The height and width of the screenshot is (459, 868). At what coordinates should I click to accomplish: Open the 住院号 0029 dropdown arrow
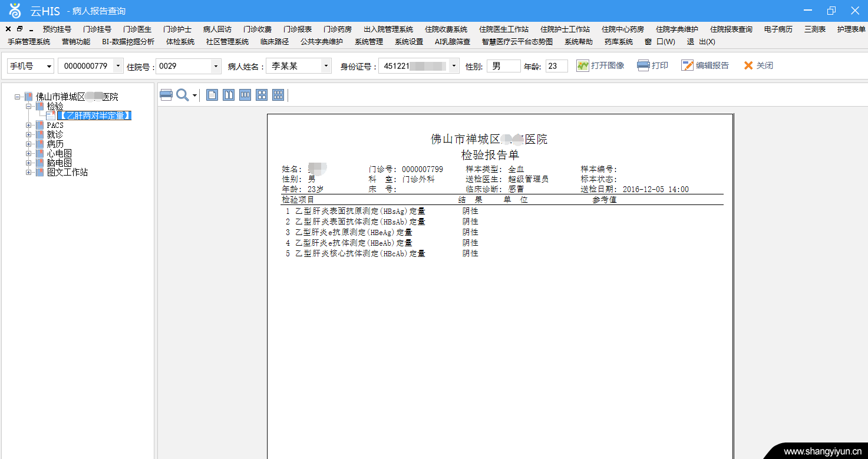point(216,66)
